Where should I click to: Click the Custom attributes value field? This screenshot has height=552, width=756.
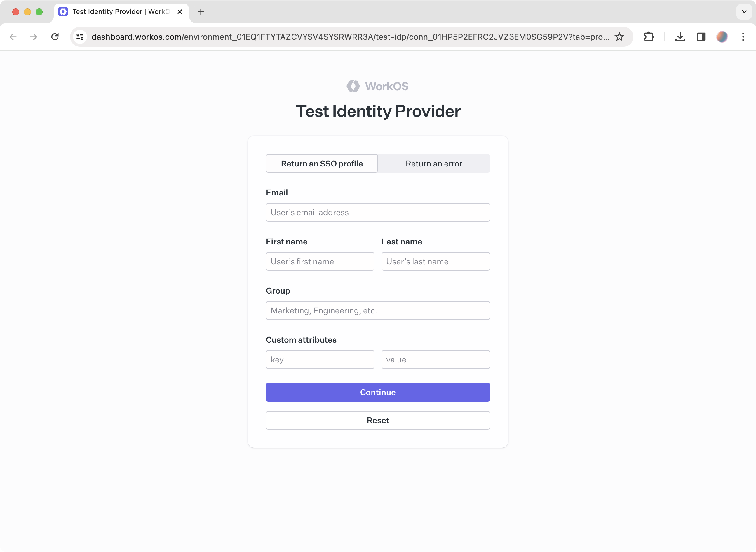pyautogui.click(x=436, y=359)
